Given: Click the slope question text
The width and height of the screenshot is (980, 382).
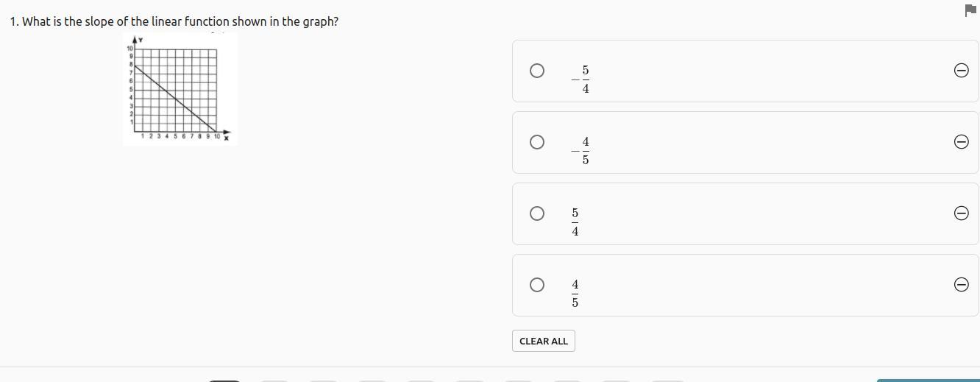Looking at the screenshot, I should coord(174,21).
